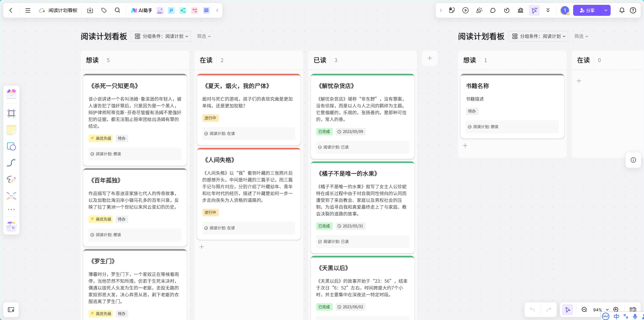Image resolution: width=644 pixels, height=320 pixels.
Task: Click the 阅读计划看板 file name in top bar
Action: point(63,10)
